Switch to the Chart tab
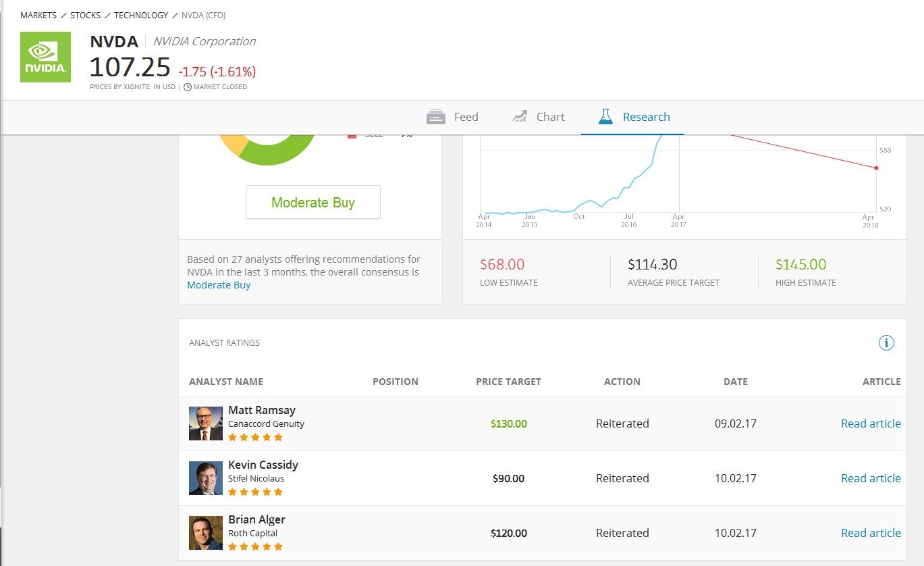Screen dimensions: 924x566 (x=538, y=117)
